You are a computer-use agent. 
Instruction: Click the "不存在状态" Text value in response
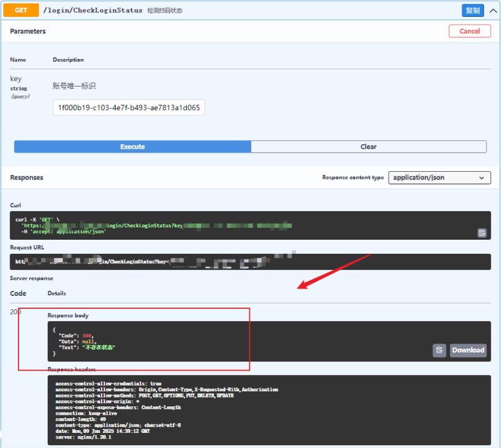pos(99,348)
